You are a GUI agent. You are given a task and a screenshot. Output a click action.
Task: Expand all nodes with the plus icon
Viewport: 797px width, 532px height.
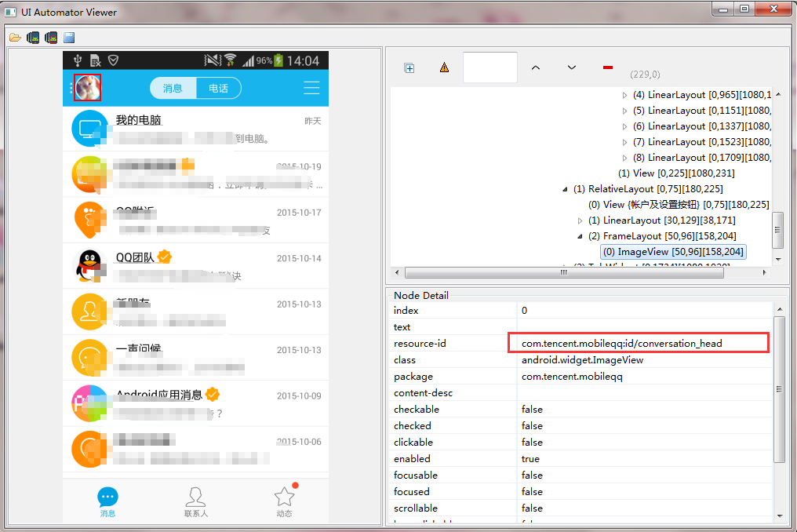tap(409, 67)
